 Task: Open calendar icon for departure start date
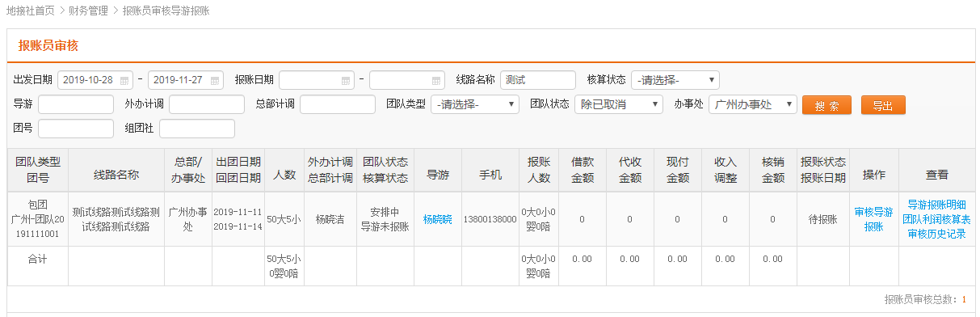coord(124,81)
